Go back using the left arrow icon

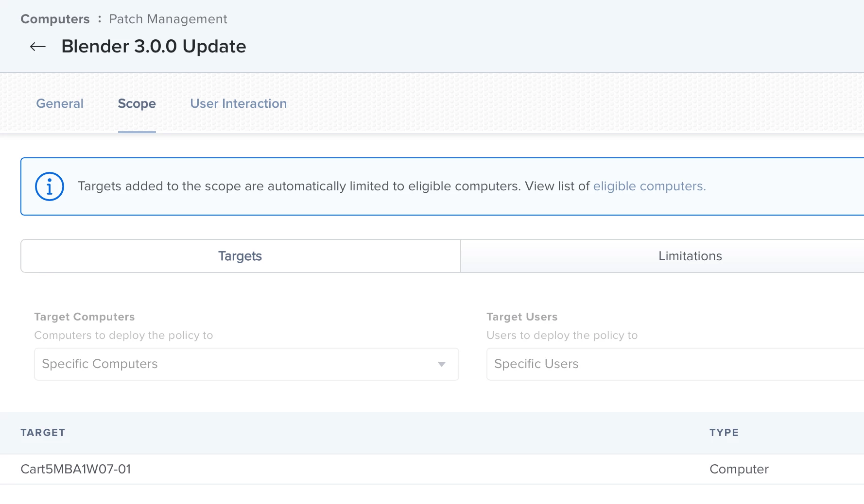coord(37,47)
